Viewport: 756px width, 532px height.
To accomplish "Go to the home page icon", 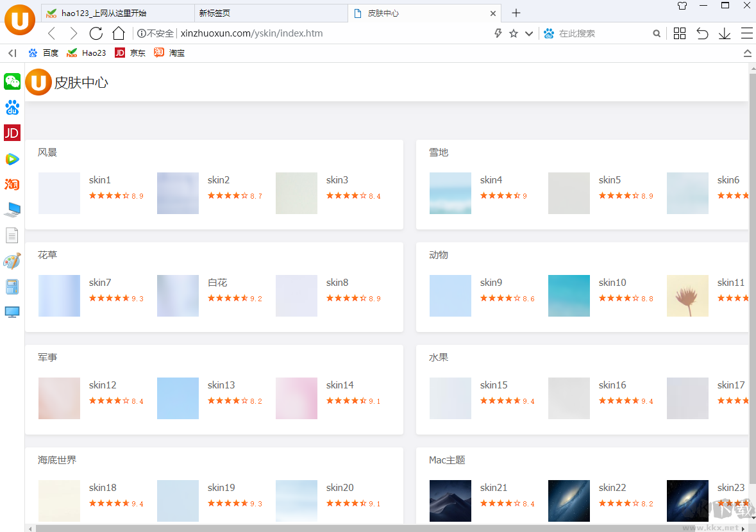I will [x=119, y=33].
